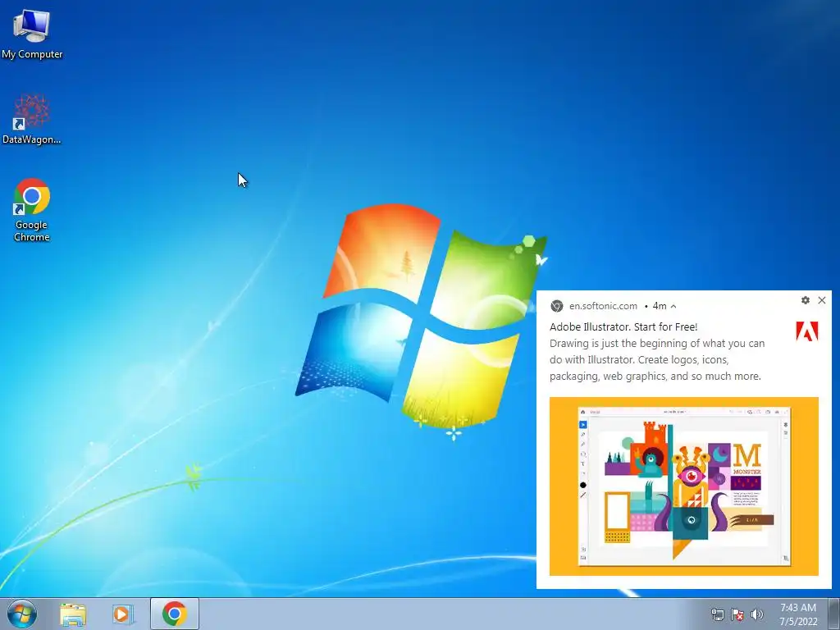Switch to Chrome in the taskbar
840x630 pixels.
(x=175, y=614)
